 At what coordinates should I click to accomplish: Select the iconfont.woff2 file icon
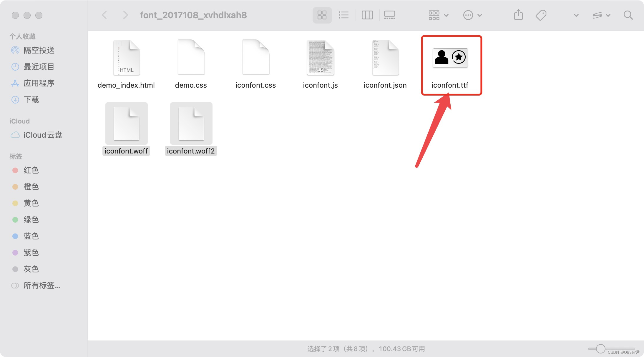191,124
